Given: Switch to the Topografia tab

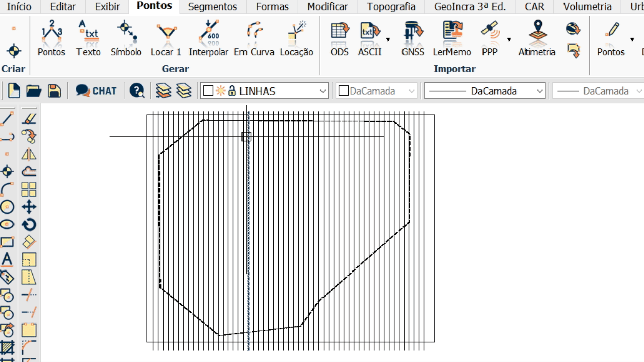Looking at the screenshot, I should 391,7.
